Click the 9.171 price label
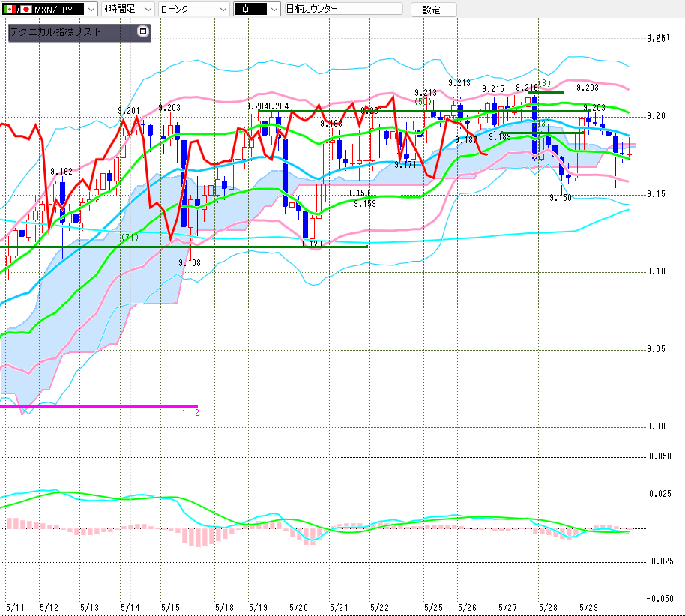The width and height of the screenshot is (685, 616). point(405,165)
